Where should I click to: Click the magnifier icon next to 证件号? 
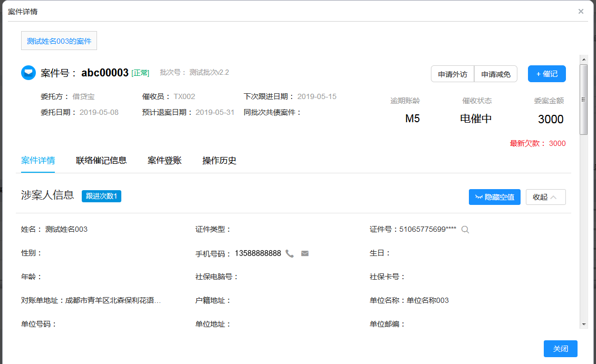pos(465,229)
